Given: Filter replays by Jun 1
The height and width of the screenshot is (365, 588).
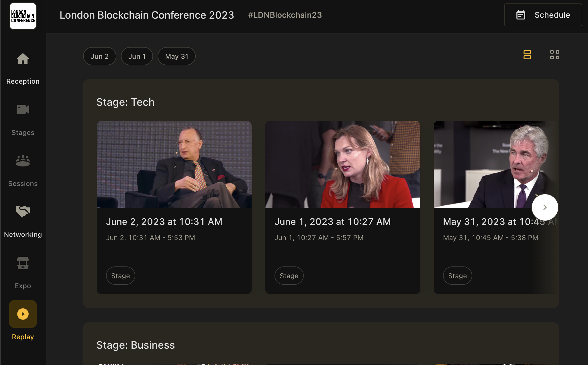Looking at the screenshot, I should 137,56.
